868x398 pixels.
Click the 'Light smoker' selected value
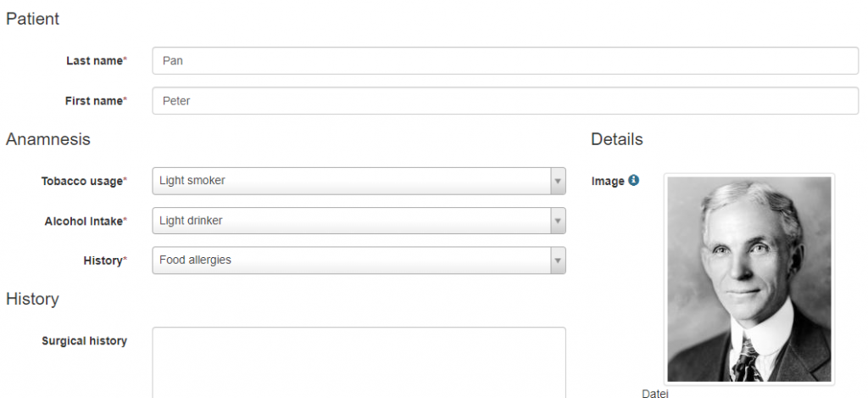[192, 180]
